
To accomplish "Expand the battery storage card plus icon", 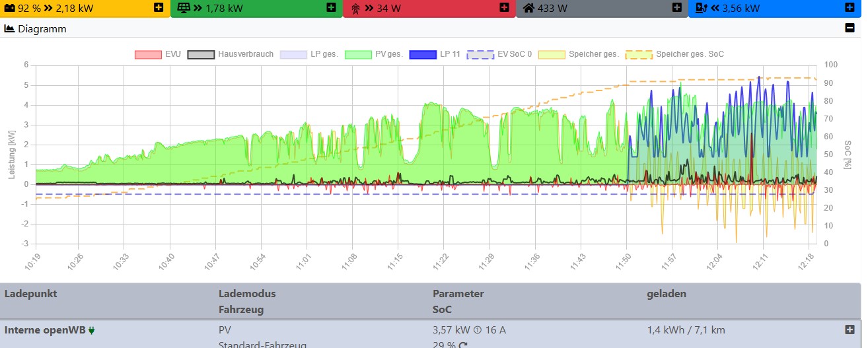I will 159,8.
